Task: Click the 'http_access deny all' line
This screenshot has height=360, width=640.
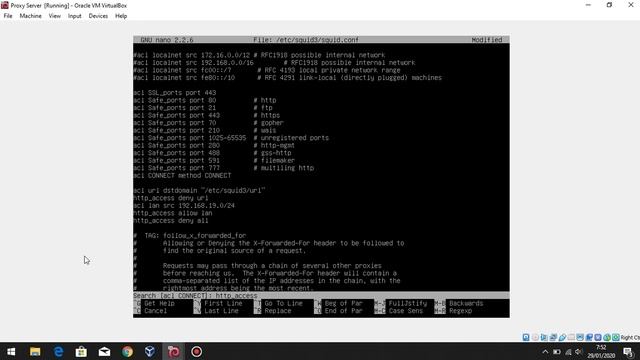Action: pos(171,220)
